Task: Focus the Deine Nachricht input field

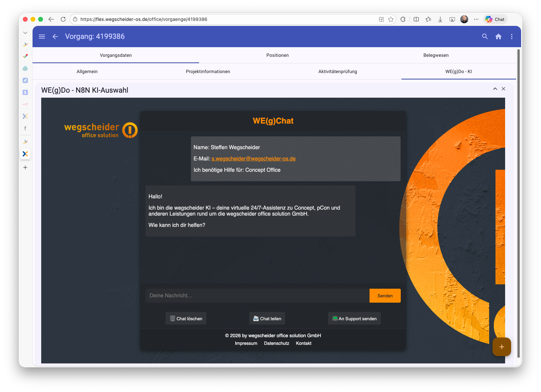Action: tap(257, 296)
